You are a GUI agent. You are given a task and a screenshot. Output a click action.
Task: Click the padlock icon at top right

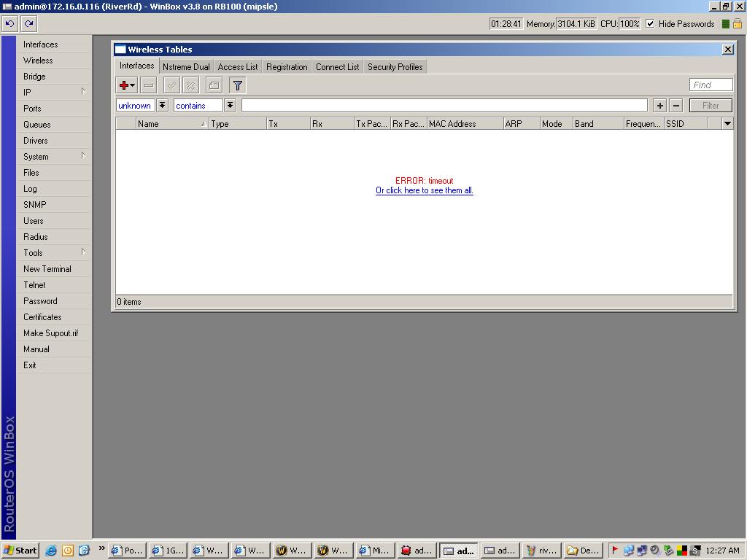[737, 23]
